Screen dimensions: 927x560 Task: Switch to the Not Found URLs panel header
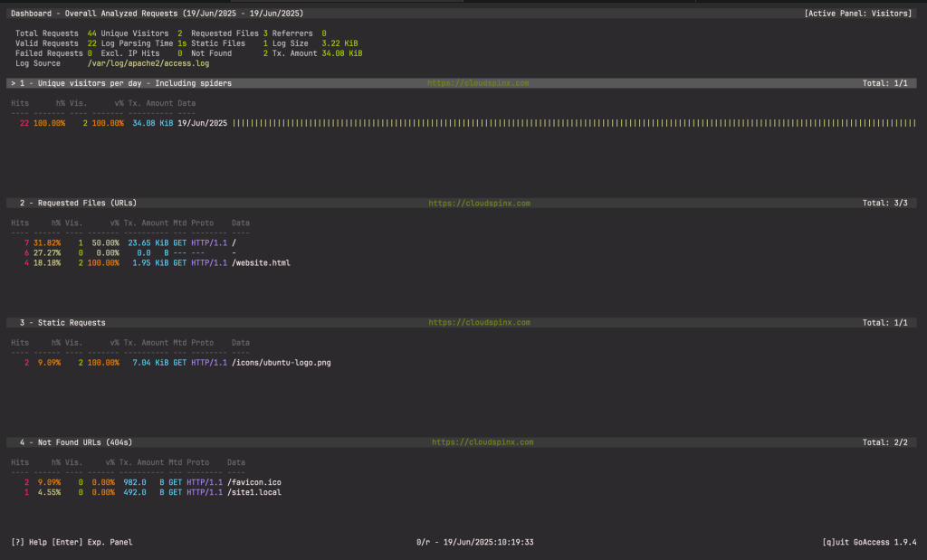74,441
